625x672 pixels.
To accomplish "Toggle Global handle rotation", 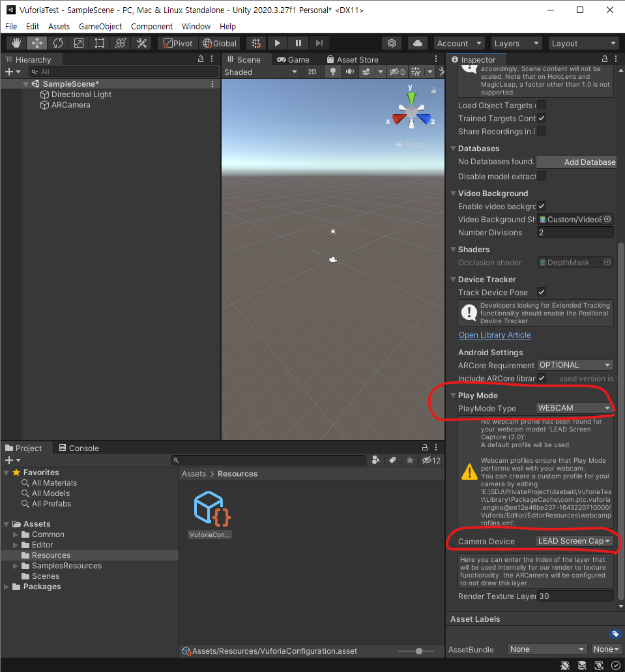I will coord(220,43).
